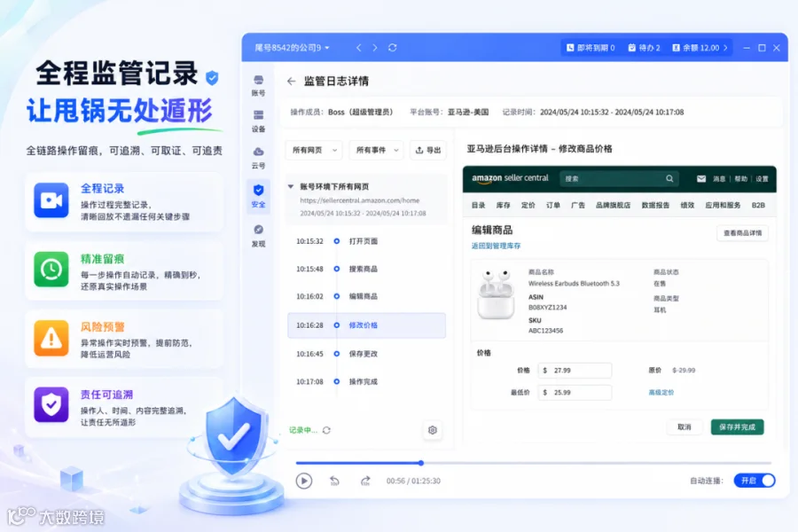Collapse the 账号环境下所有网页 tree group
This screenshot has width=798, height=532.
[x=291, y=187]
